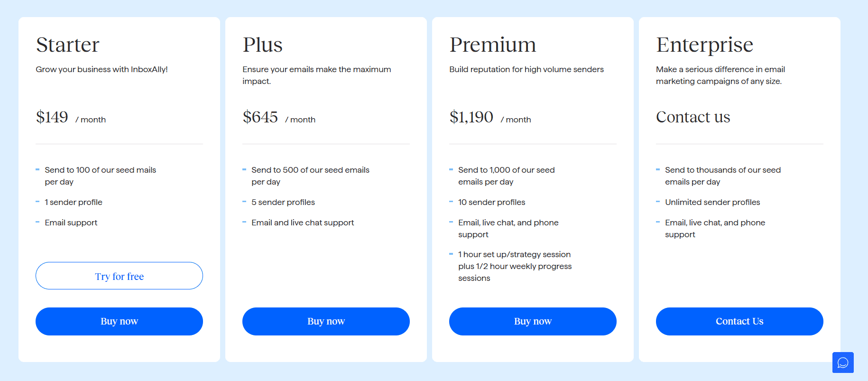Click Buy now under the Plus plan

[x=326, y=321]
